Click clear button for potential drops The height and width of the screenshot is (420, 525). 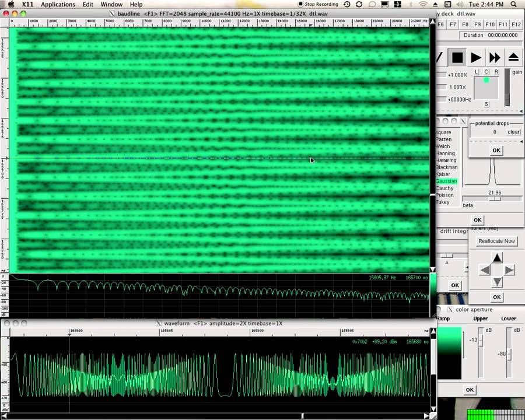513,132
